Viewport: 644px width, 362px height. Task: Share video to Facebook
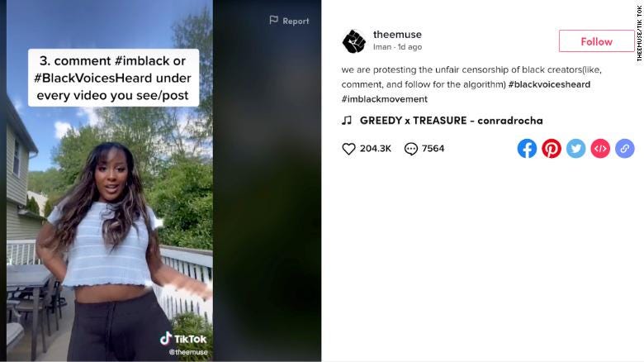point(527,149)
